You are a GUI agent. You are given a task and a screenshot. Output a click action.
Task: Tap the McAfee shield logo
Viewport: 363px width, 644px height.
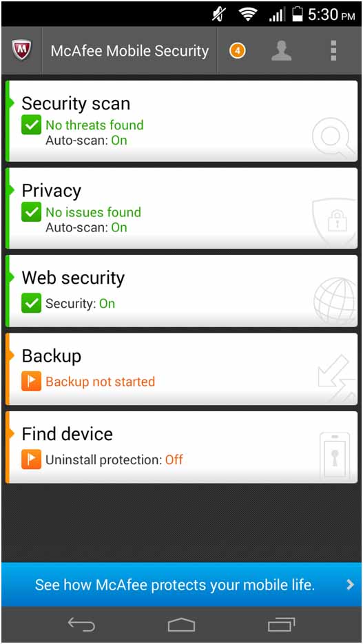coord(21,50)
